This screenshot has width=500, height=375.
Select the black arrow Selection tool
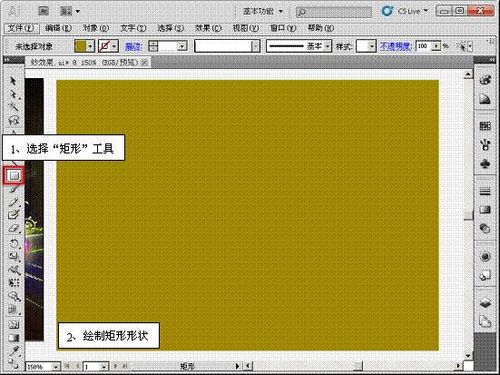pos(13,81)
